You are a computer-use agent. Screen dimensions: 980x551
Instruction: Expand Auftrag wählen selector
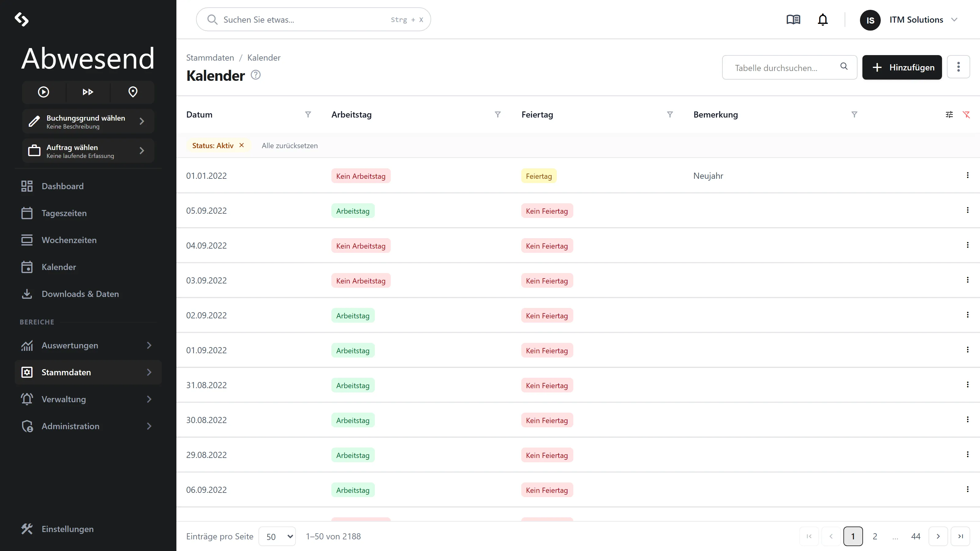tap(88, 151)
